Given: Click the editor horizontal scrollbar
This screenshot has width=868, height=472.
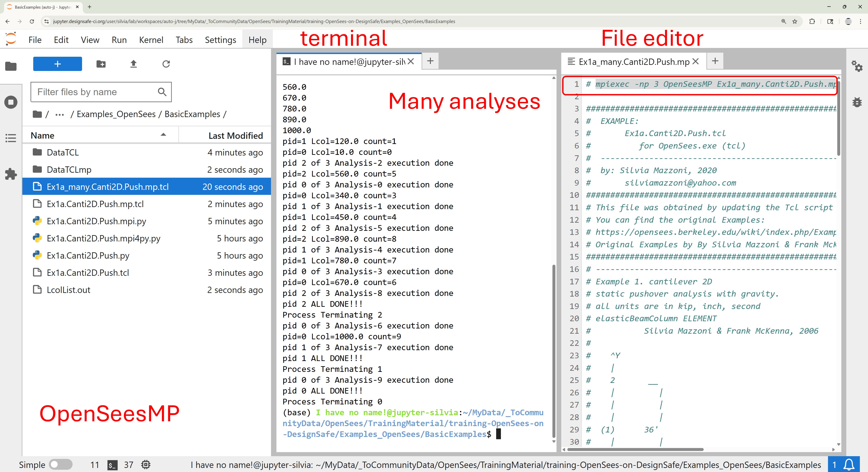Looking at the screenshot, I should [635, 449].
